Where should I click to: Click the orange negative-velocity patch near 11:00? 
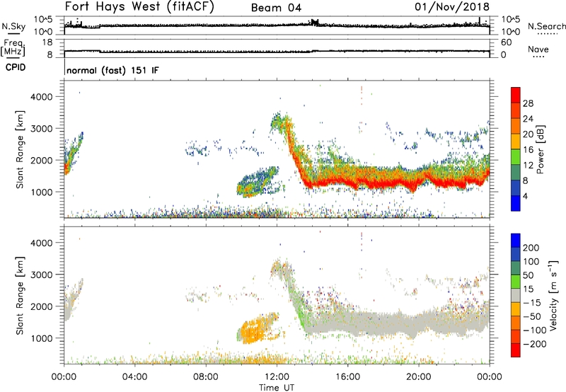pyautogui.click(x=255, y=328)
